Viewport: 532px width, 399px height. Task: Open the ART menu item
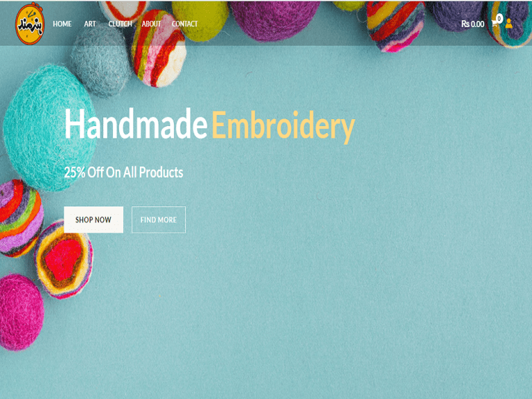[x=90, y=24]
